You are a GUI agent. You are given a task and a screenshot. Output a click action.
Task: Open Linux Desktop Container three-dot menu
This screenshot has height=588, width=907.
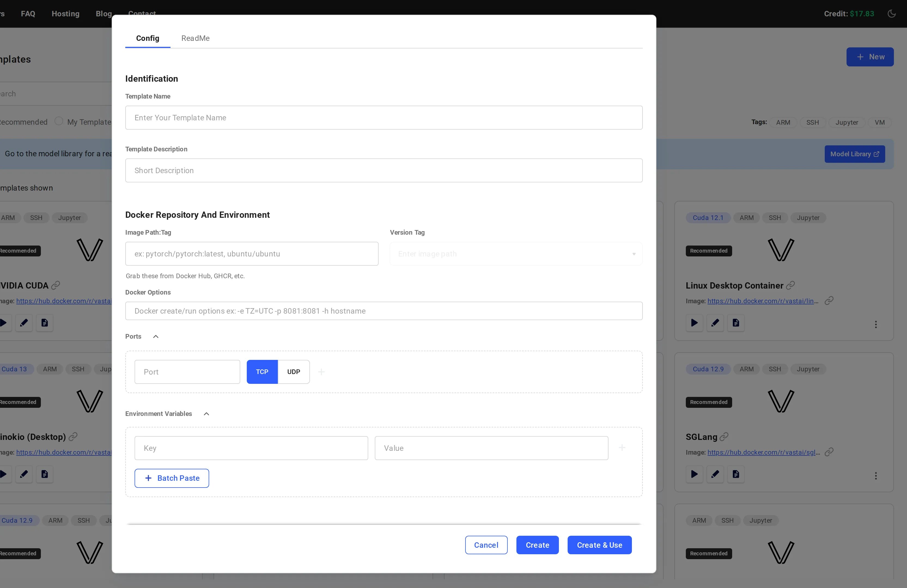(876, 324)
